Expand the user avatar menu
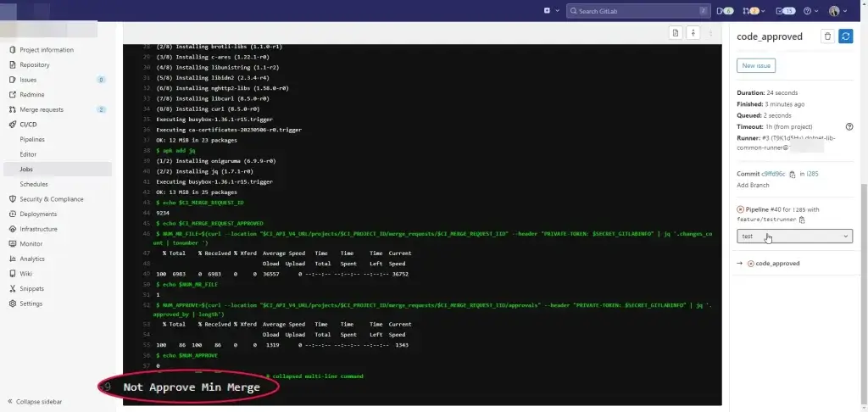The height and width of the screenshot is (412, 868). click(x=837, y=11)
